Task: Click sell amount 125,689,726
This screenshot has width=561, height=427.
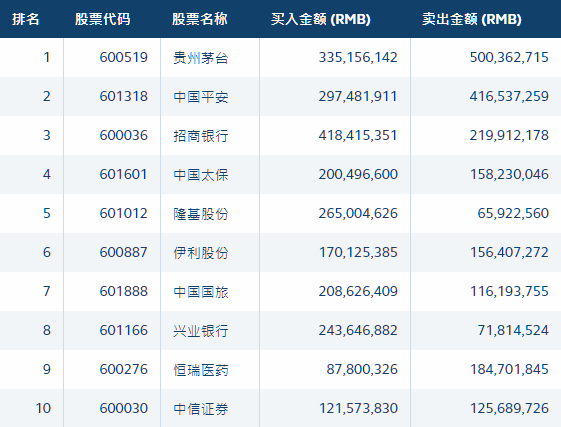Action: tap(509, 408)
